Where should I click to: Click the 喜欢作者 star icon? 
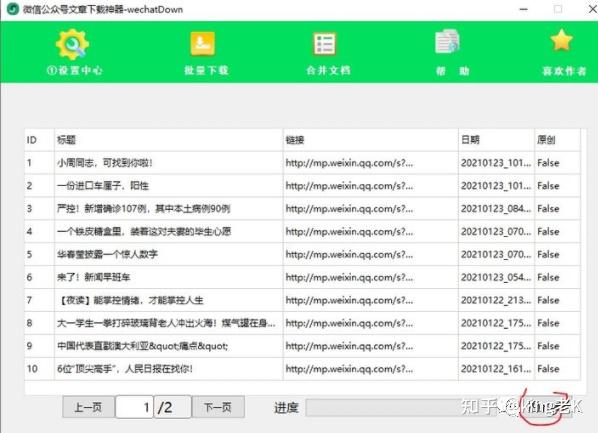click(x=561, y=40)
